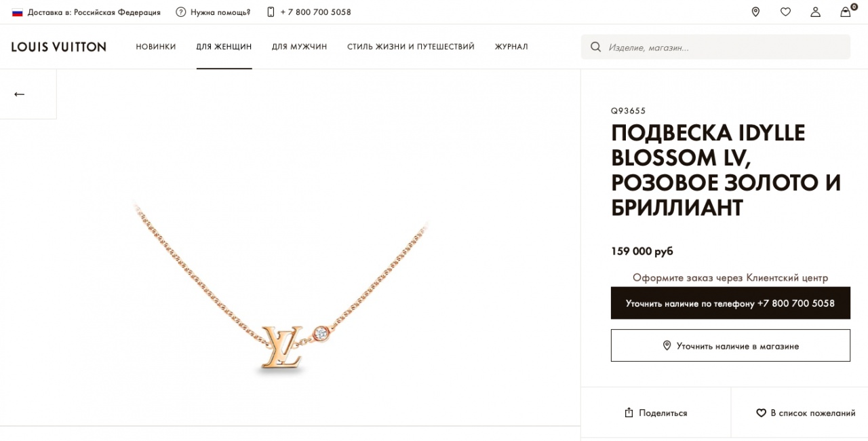
Task: Open Стиль жизни и путешествий menu
Action: click(410, 47)
